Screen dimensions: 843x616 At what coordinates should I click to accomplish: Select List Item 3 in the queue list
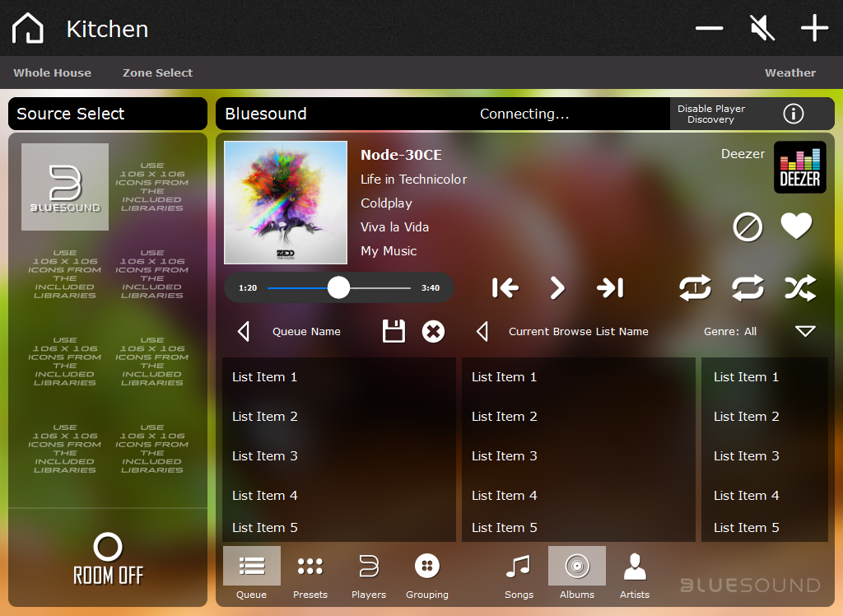[338, 456]
